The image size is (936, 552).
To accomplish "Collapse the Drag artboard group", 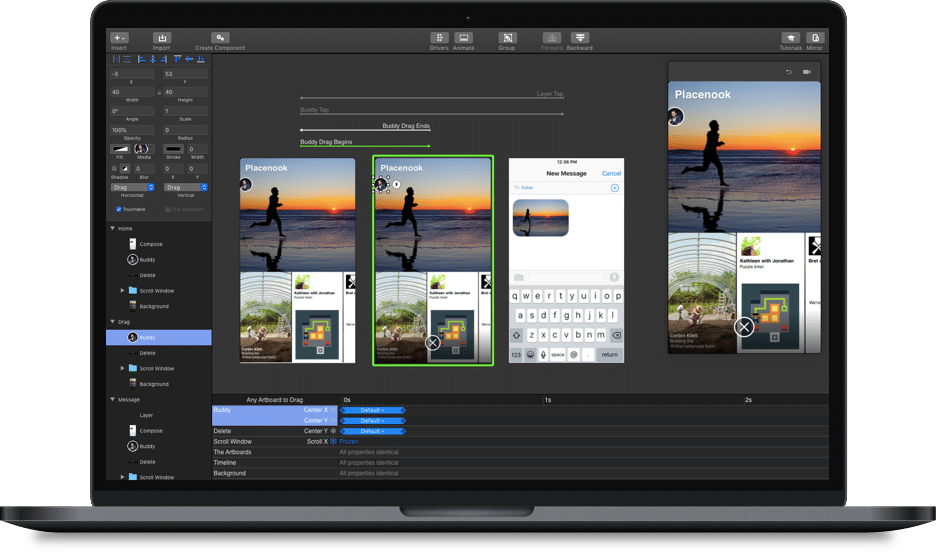I will click(x=112, y=321).
